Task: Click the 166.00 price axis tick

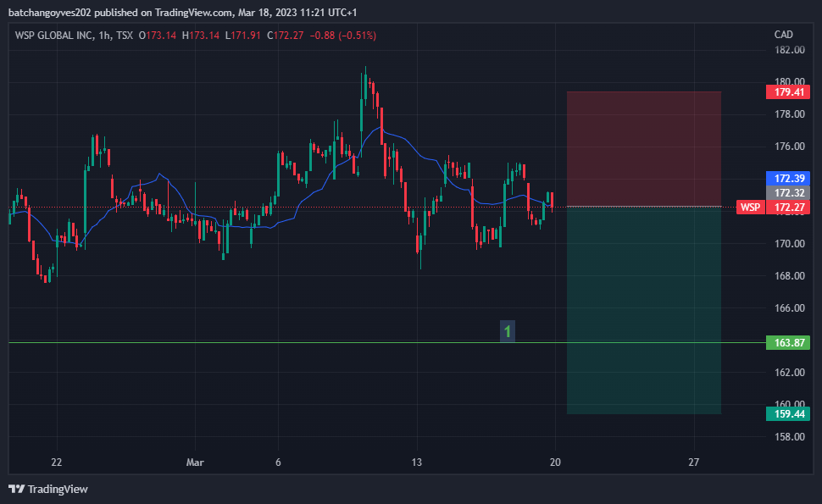Action: click(x=790, y=308)
